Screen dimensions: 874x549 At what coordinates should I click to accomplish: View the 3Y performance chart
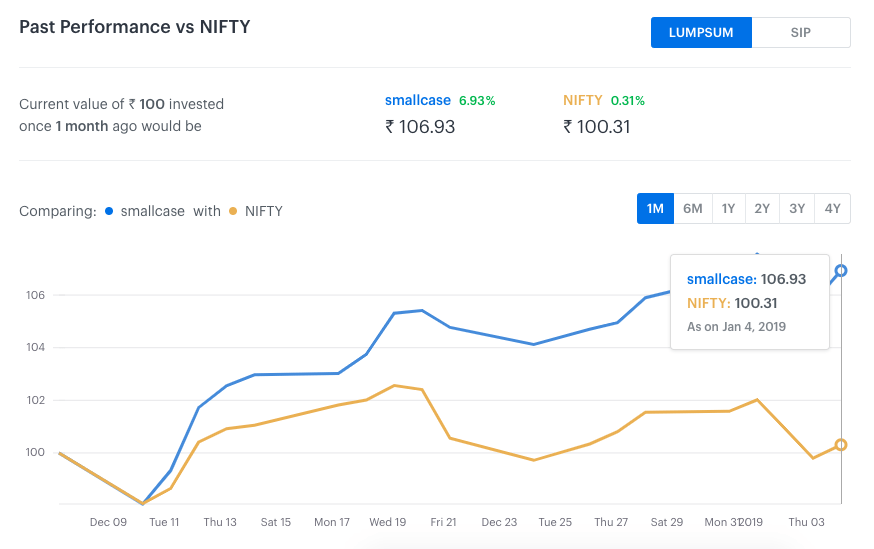point(797,208)
